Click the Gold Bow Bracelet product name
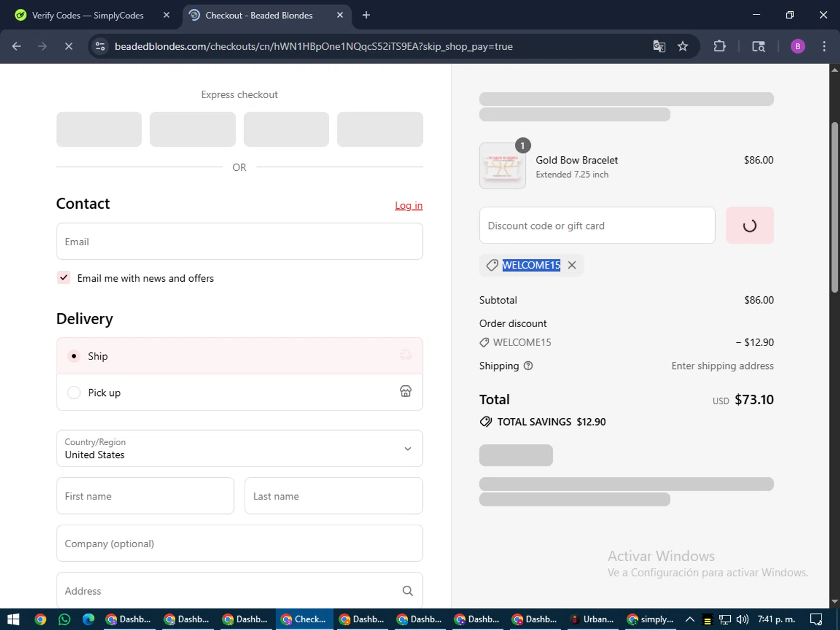 577,160
